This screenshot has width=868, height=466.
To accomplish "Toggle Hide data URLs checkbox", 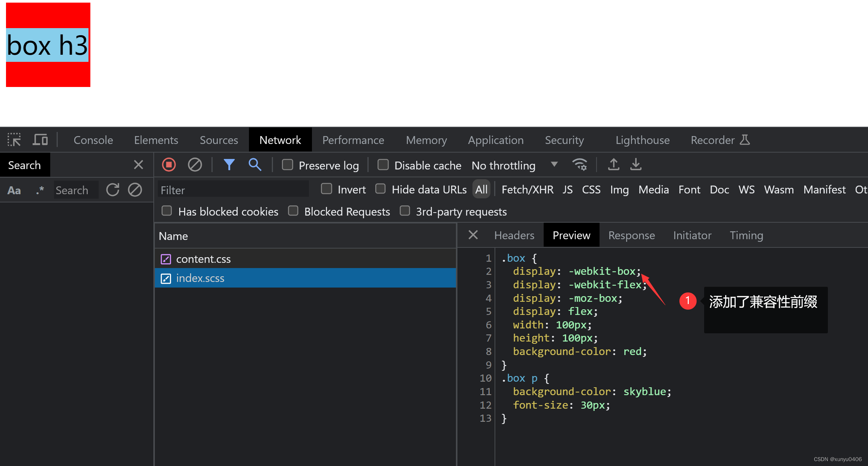I will pos(381,189).
